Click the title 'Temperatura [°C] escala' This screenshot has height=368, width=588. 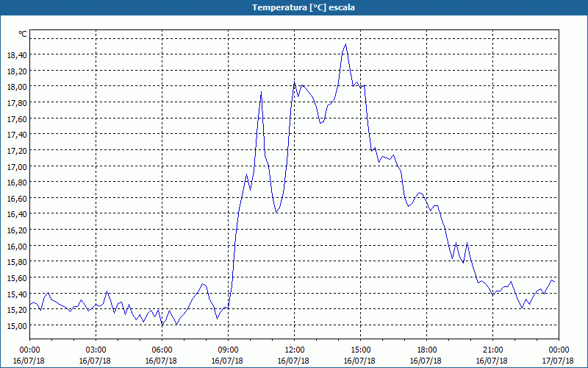[x=304, y=7]
